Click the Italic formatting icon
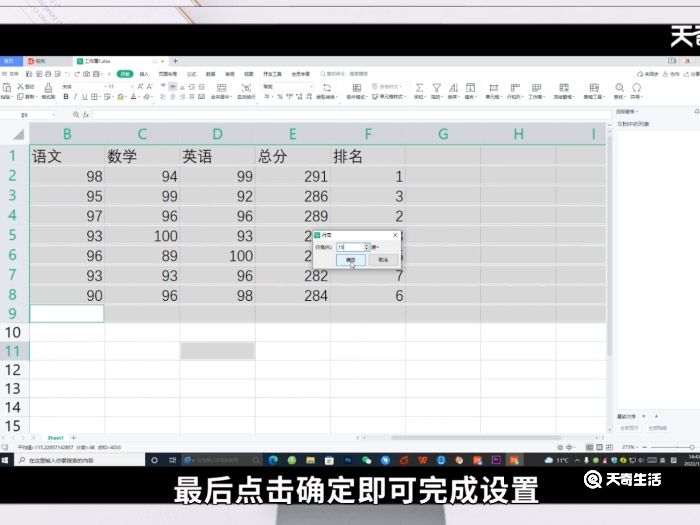This screenshot has height=525, width=700. point(75,96)
